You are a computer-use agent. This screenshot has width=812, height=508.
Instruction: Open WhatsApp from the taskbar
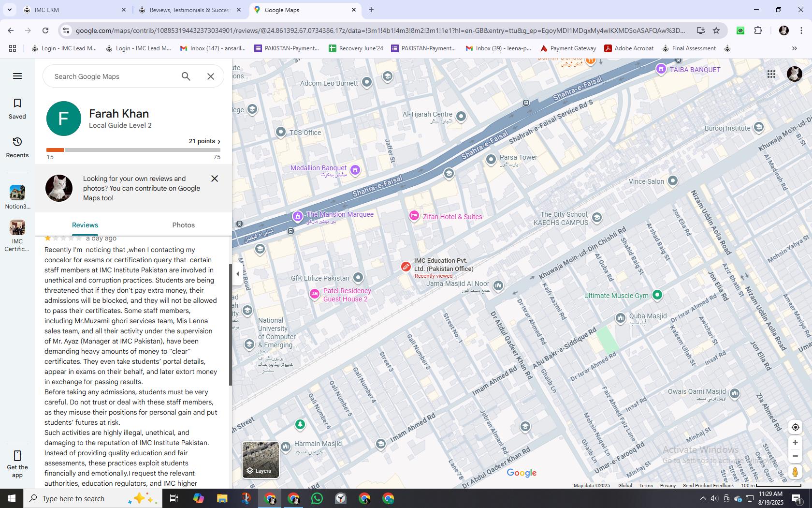[x=317, y=498]
